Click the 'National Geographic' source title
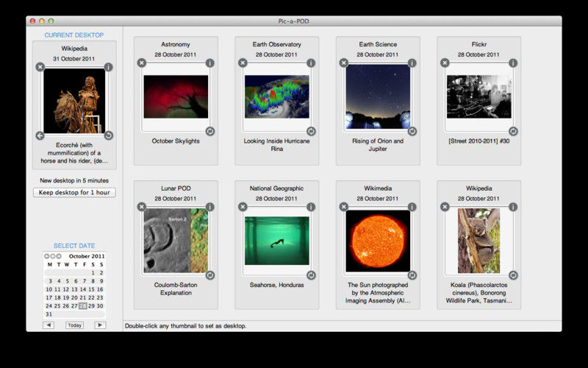The width and height of the screenshot is (588, 368). click(x=277, y=188)
